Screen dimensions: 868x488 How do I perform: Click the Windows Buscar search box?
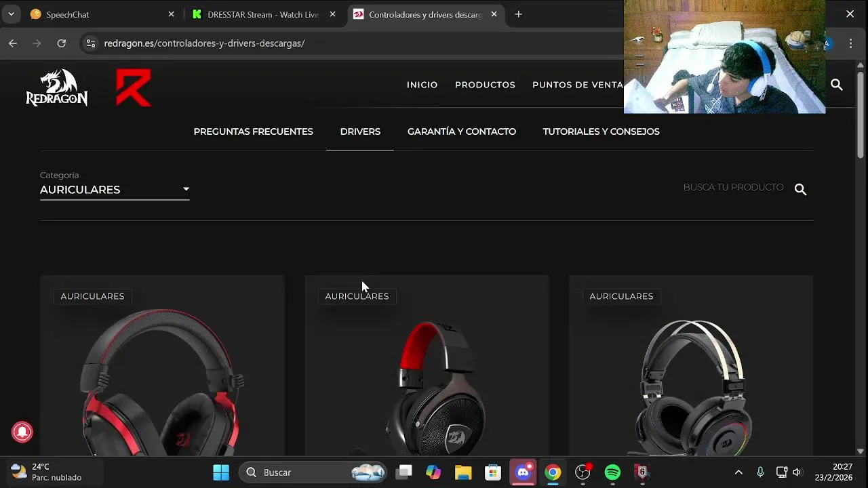314,472
